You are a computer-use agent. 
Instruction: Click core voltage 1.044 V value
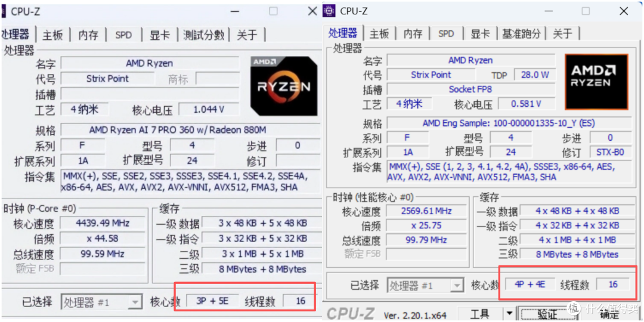pos(209,109)
